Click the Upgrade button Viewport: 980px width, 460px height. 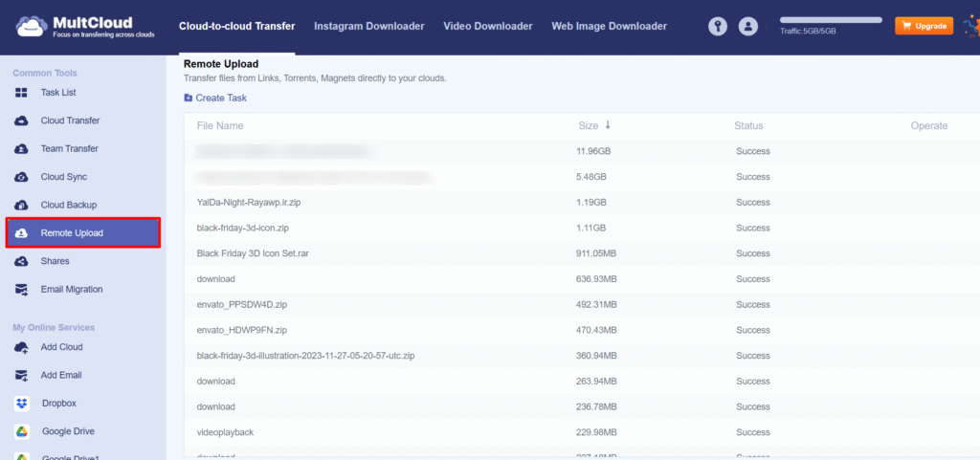tap(924, 26)
